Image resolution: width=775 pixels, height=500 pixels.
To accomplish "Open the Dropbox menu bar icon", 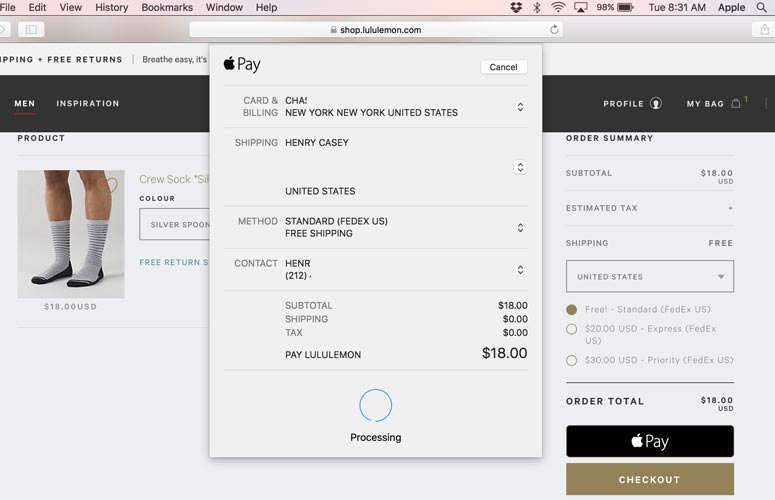I will [516, 7].
